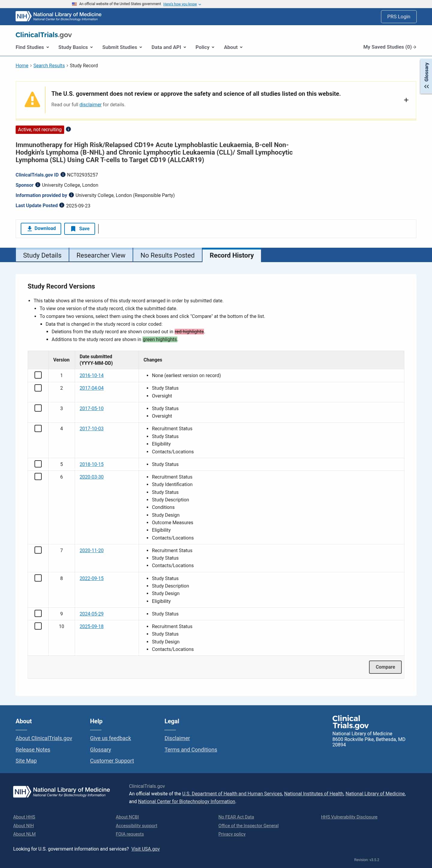Open version submitted 2025-09-18
The width and height of the screenshot is (432, 868).
click(91, 626)
